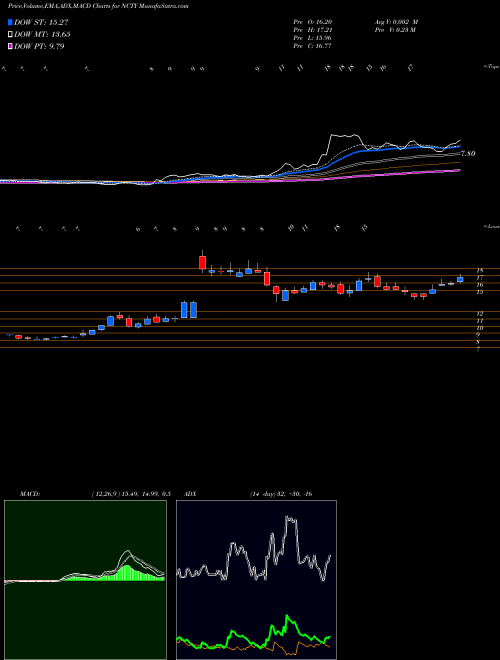Click the 'Pre H: 17.21' value
This screenshot has width=500, height=660.
click(x=313, y=30)
